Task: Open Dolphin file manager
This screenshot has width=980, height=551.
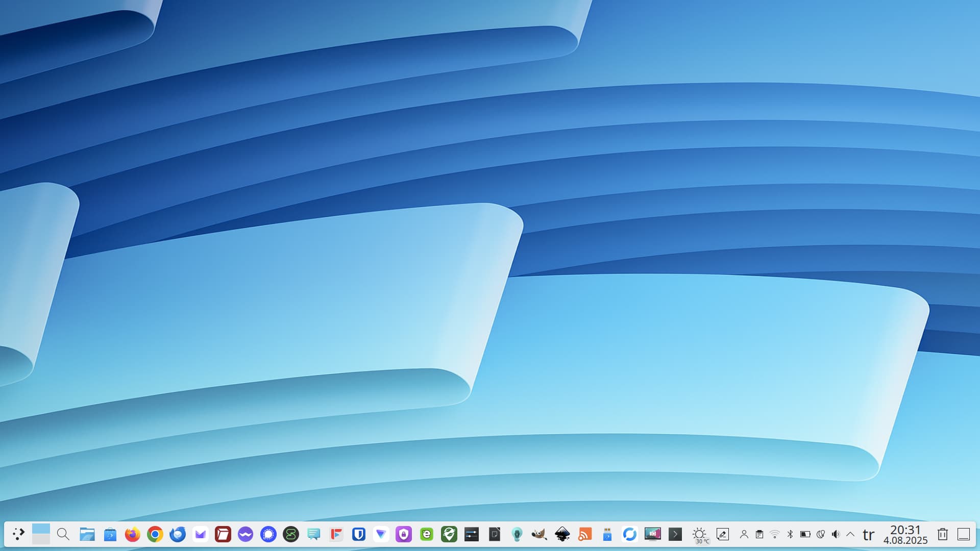Action: (x=87, y=534)
